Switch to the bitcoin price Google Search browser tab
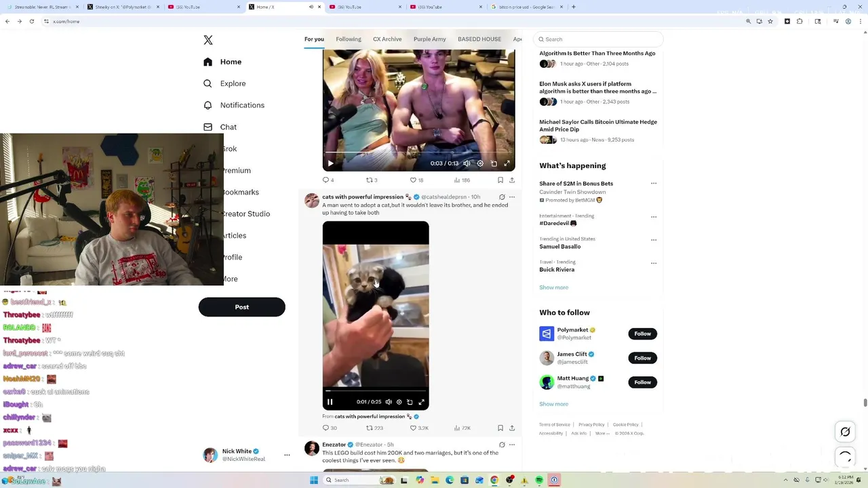 click(526, 7)
